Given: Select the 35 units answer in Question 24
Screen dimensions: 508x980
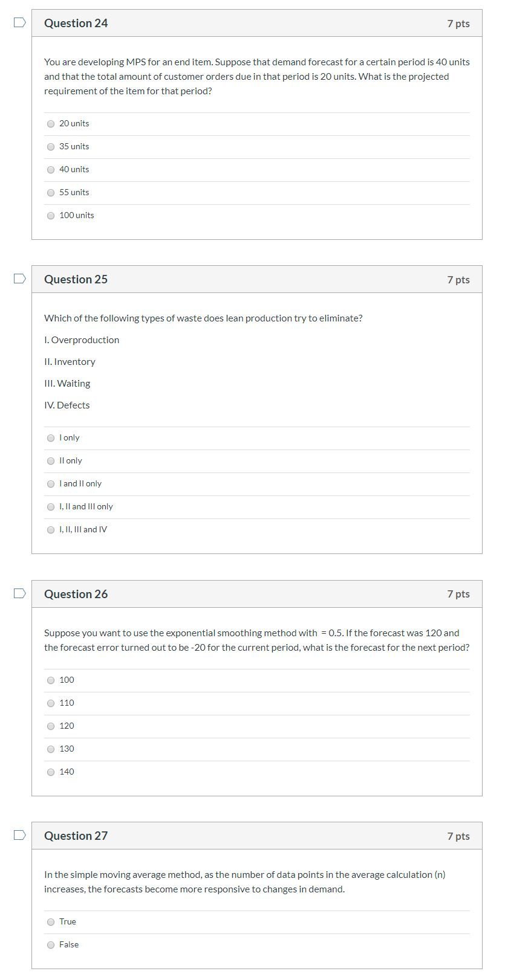Looking at the screenshot, I should point(51,146).
